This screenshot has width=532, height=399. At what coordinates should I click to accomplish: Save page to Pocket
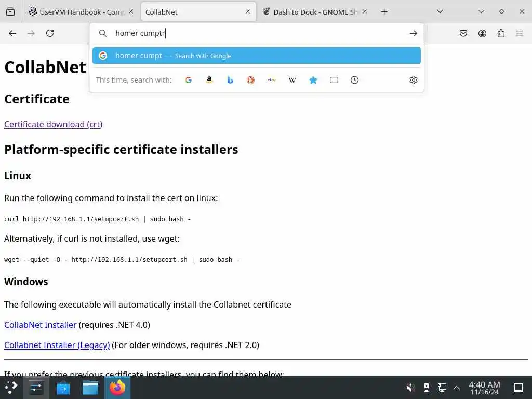point(463,33)
